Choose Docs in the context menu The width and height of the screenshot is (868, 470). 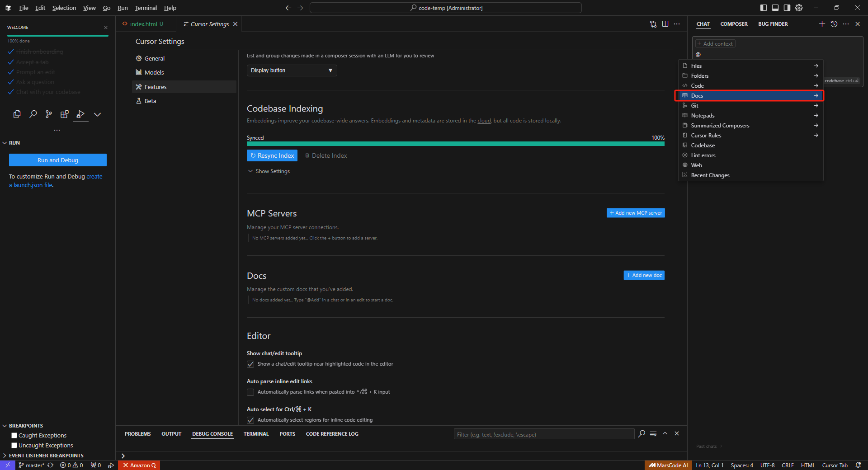click(750, 96)
